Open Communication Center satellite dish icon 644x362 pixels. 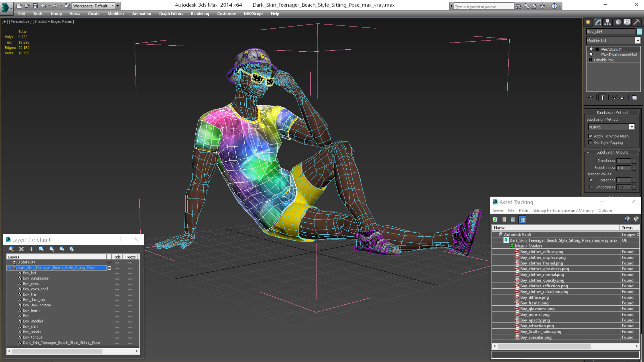[x=534, y=6]
